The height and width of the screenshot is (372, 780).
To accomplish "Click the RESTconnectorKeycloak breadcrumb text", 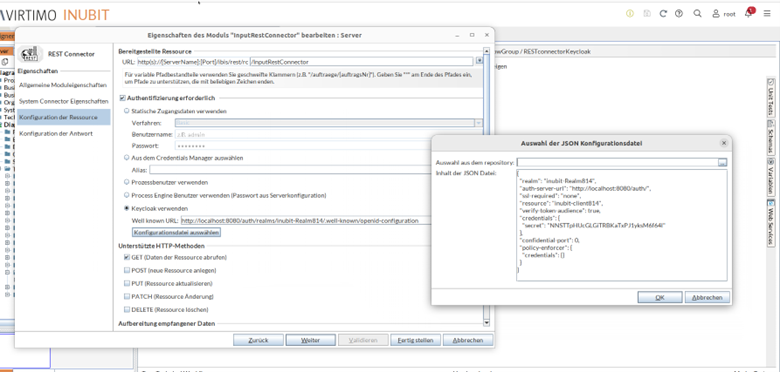I will pyautogui.click(x=557, y=51).
